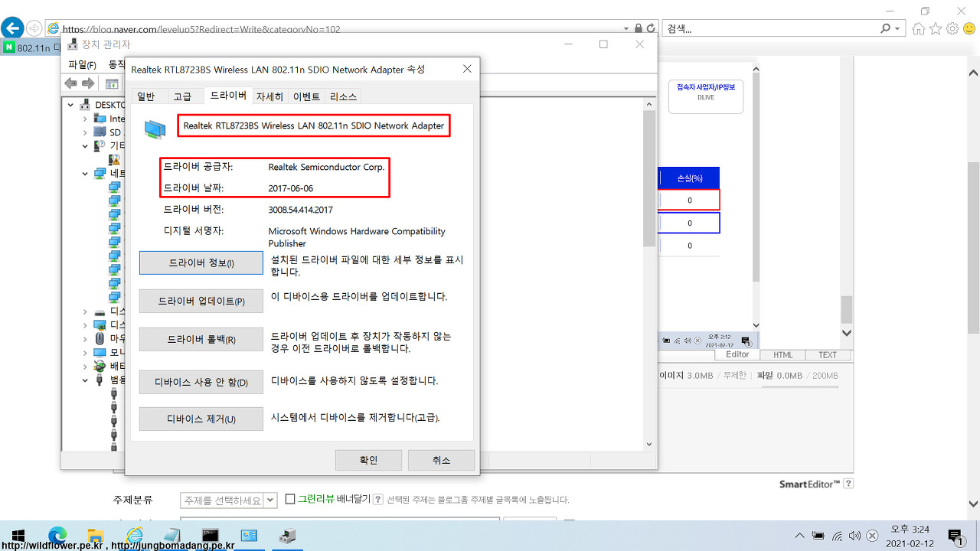This screenshot has width=980, height=551.
Task: Click the battery tray icon
Action: (x=818, y=536)
